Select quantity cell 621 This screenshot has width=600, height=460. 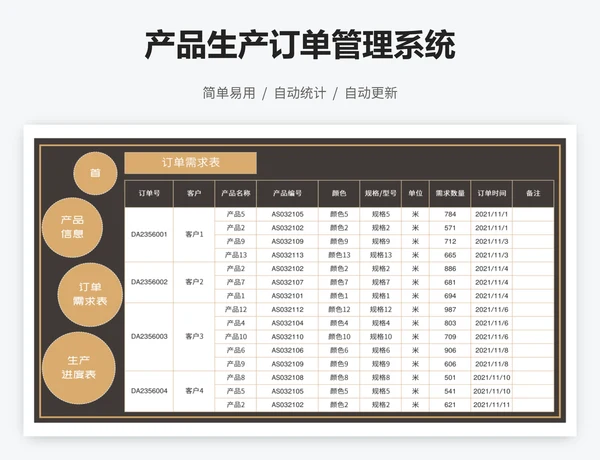pos(450,405)
